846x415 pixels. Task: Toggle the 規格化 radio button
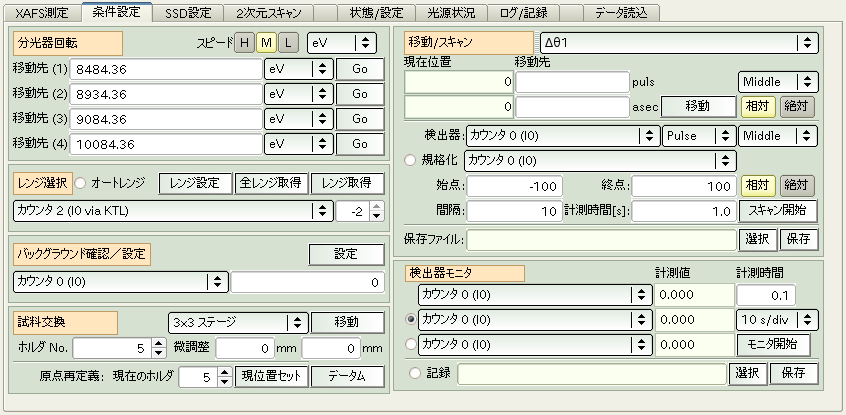pos(410,159)
